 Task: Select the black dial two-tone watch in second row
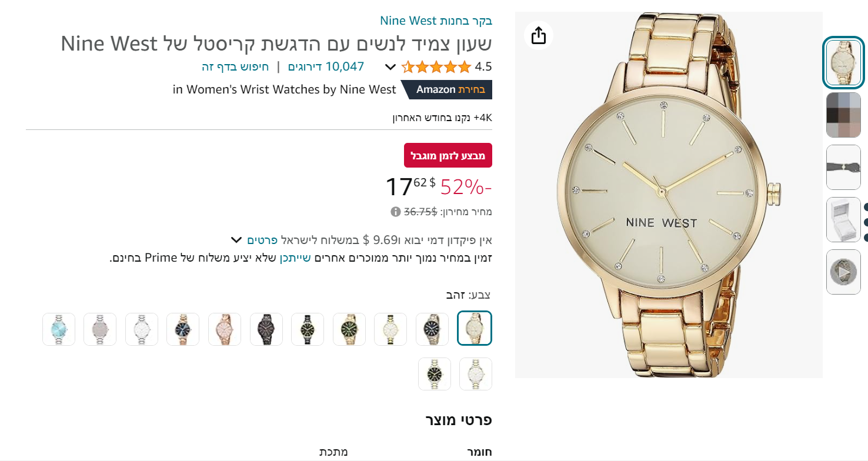[x=435, y=374]
